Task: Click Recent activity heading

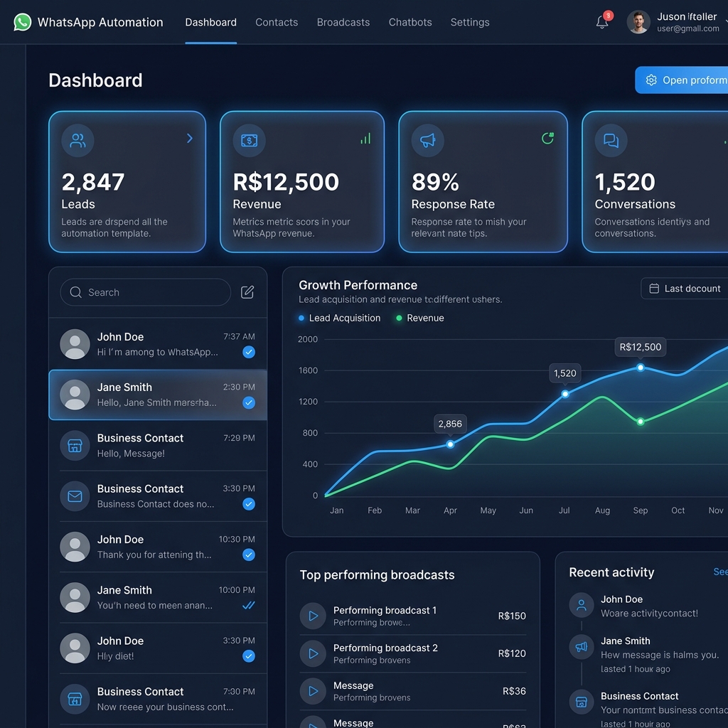Action: pos(611,572)
